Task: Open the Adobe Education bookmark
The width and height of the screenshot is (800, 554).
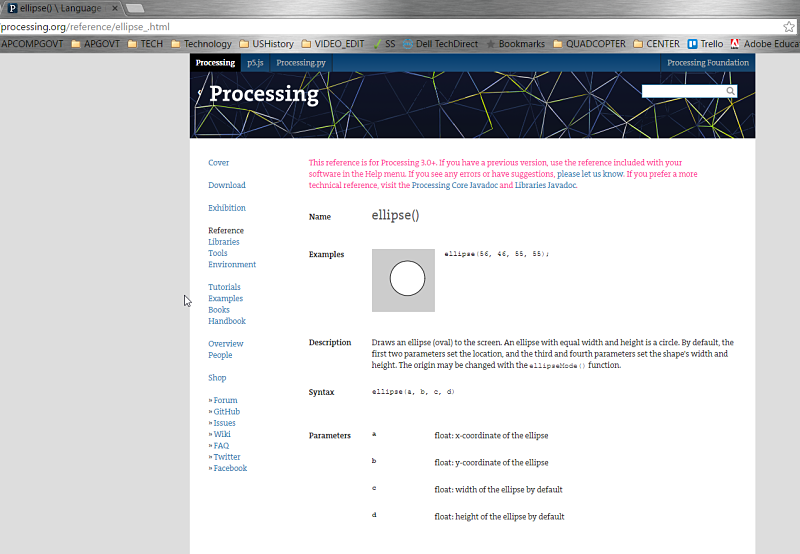Action: tap(765, 44)
